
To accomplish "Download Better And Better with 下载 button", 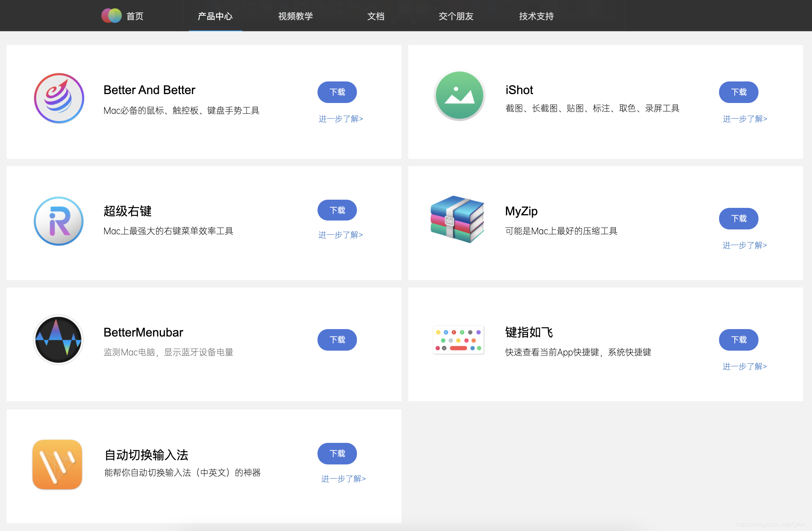I will pyautogui.click(x=337, y=92).
